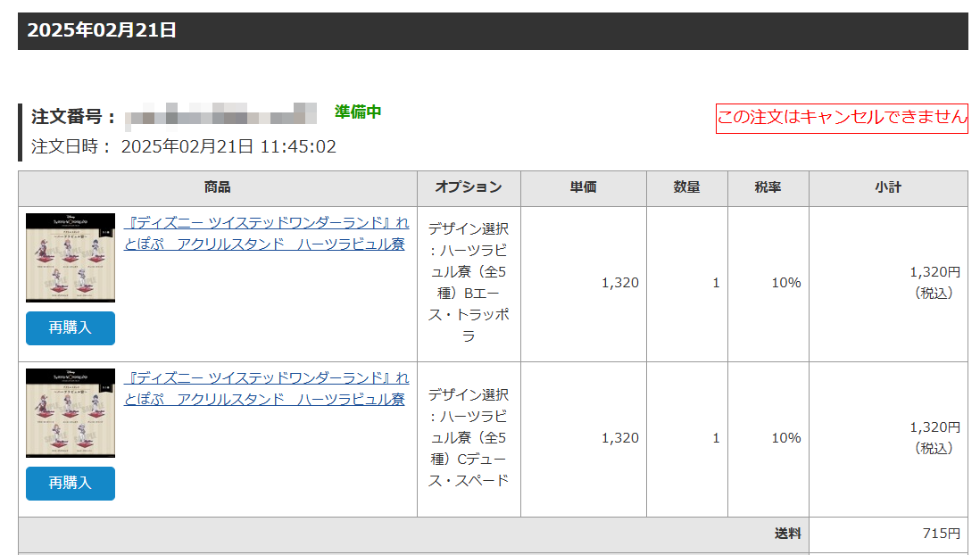This screenshot has height=555, width=980.
Task: Click the quantity 1 in the Cデュース・スペード row
Action: coord(716,438)
